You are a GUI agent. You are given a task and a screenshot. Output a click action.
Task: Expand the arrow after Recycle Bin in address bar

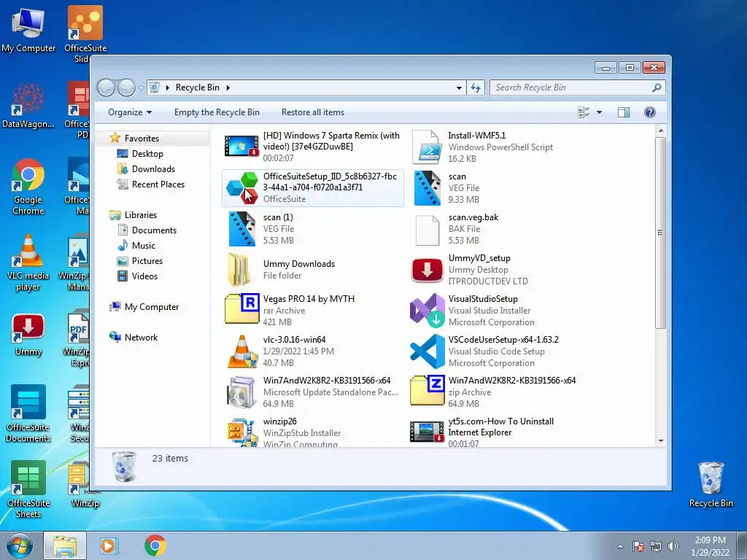228,87
